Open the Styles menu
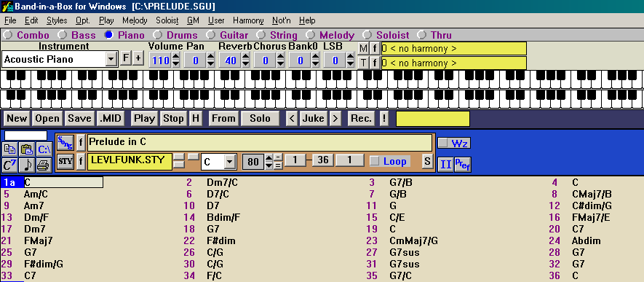644x282 pixels. [57, 20]
